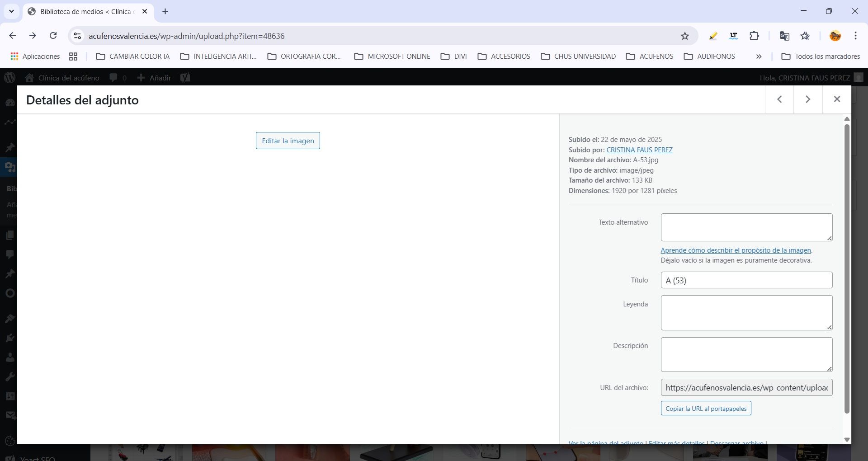868x461 pixels.
Task: Edit the Título field A (53)
Action: click(x=746, y=280)
